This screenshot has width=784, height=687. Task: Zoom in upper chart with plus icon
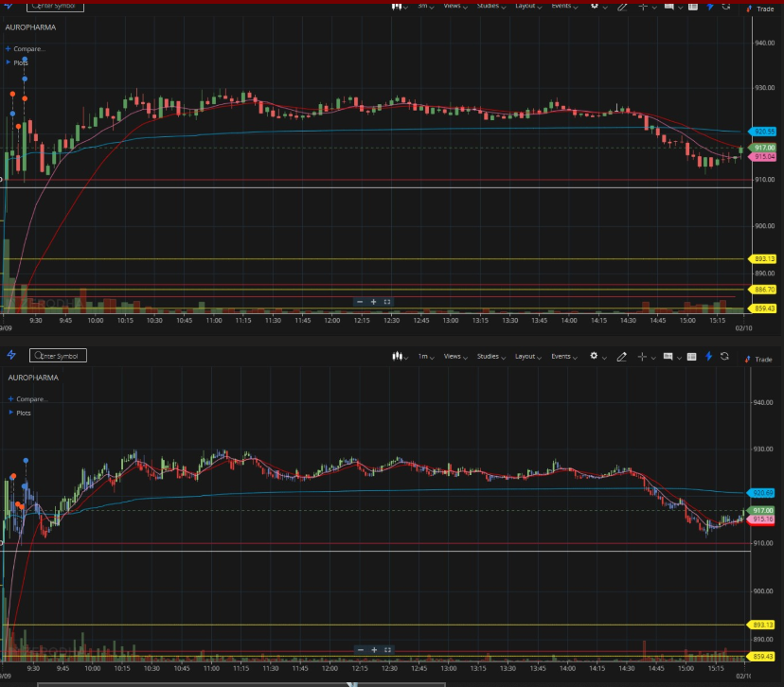coord(373,302)
